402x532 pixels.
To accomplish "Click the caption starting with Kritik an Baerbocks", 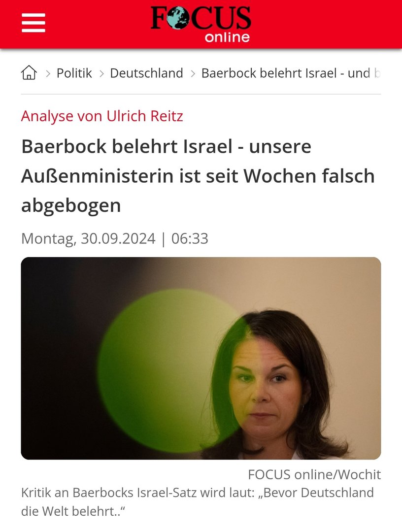I will coord(198,502).
